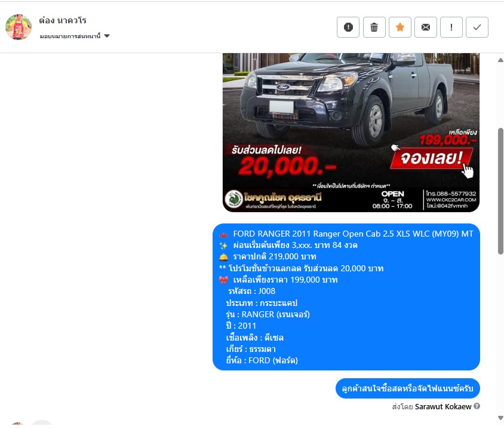Screen dimensions: 504x429
Task: Mark conversation as unread envelope icon
Action: point(426,27)
